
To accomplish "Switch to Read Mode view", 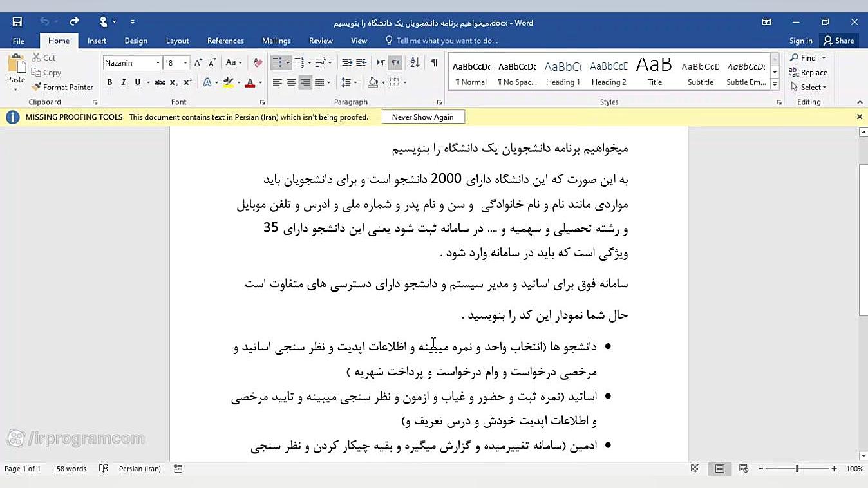I will coord(695,469).
